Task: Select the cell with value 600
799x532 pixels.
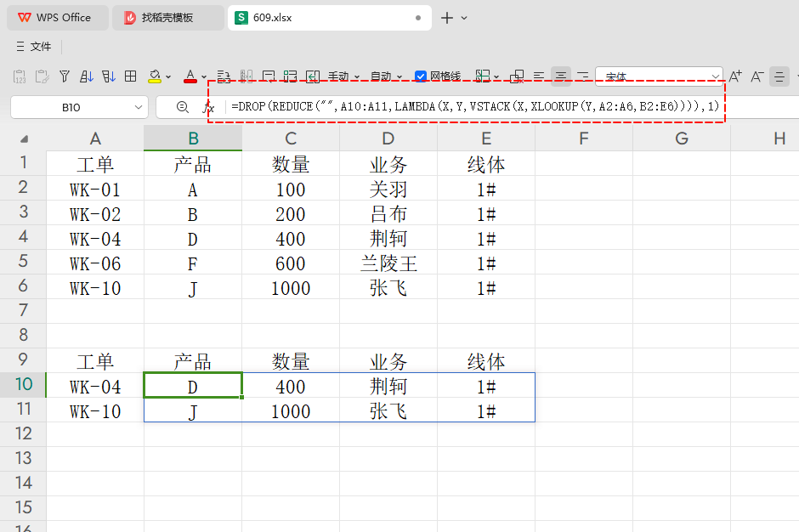Action: point(291,263)
